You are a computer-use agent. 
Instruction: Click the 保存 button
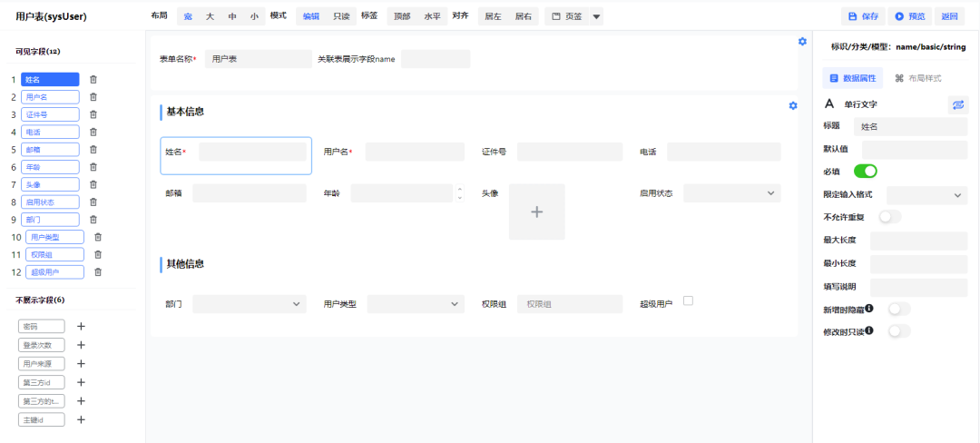(862, 16)
